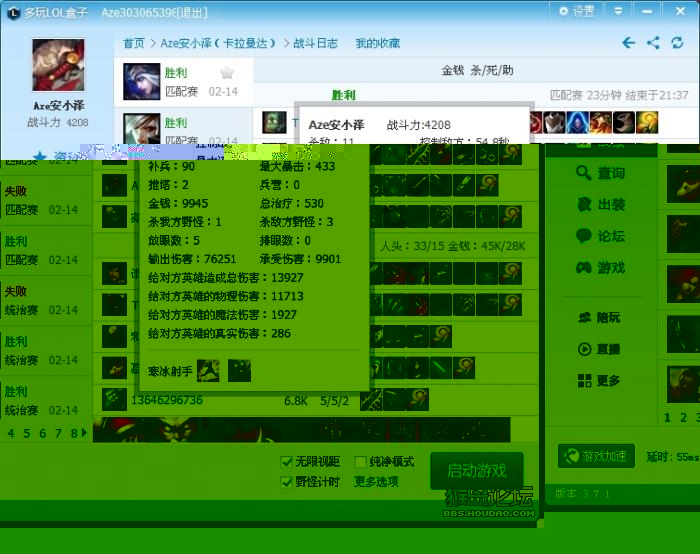
Task: Enable the 纯净模式 checkbox
Action: coord(360,461)
